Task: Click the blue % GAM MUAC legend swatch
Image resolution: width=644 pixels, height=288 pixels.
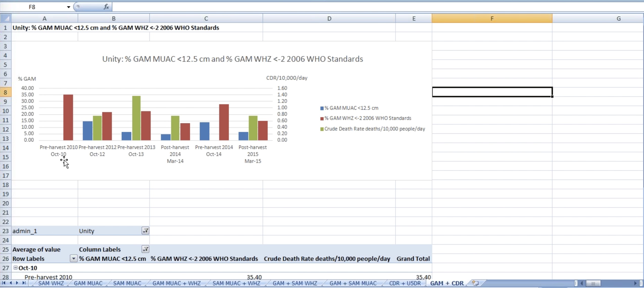Action: [322, 108]
